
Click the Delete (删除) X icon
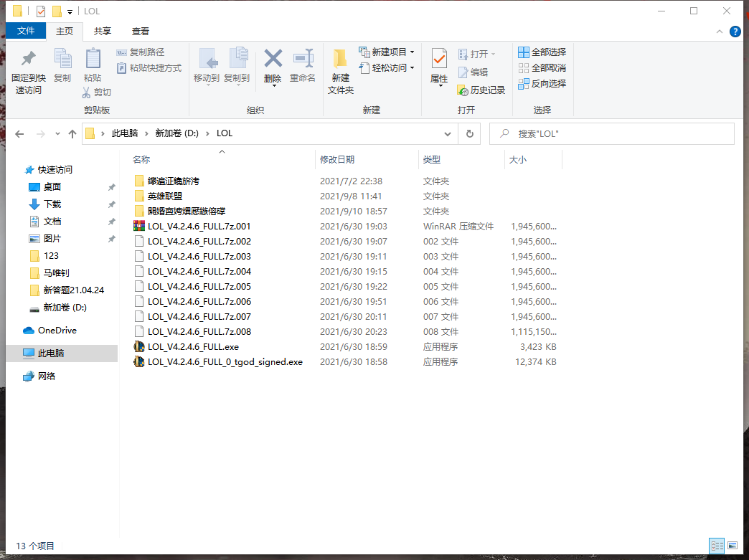273,59
